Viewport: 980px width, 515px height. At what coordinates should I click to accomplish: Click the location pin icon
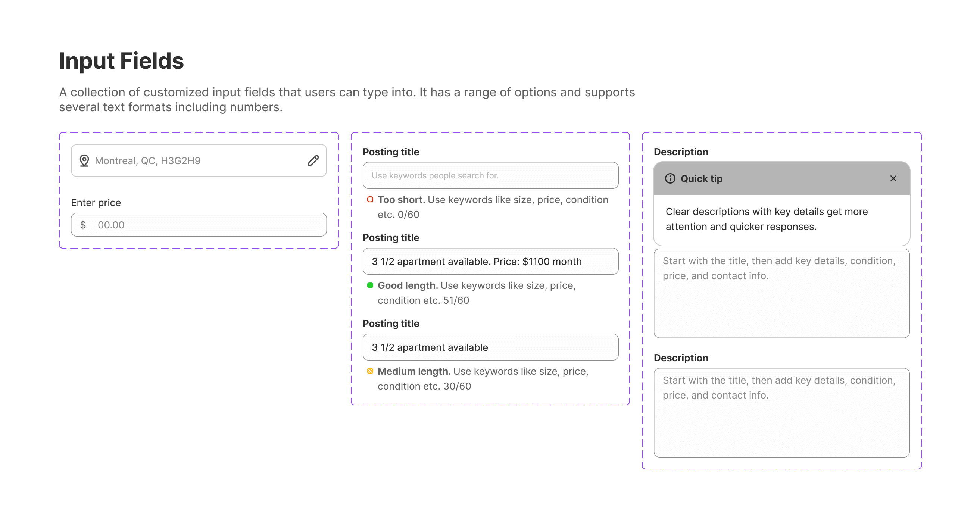tap(84, 160)
